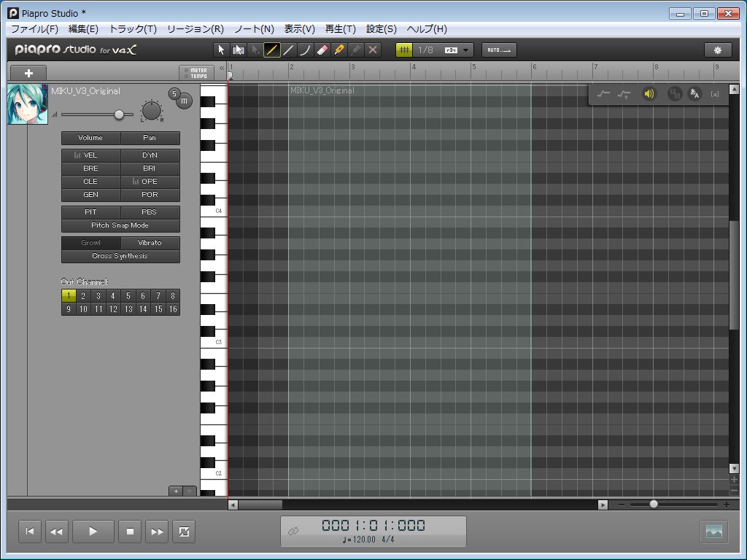This screenshot has width=747, height=560.
Task: Click small plus button below track panel
Action: pos(176,491)
